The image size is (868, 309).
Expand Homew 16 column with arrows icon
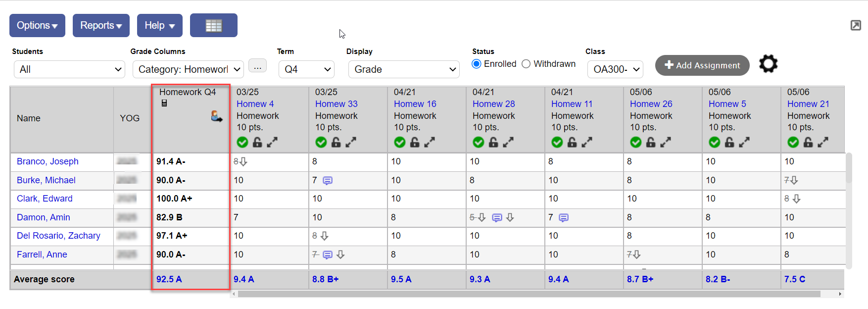point(430,142)
